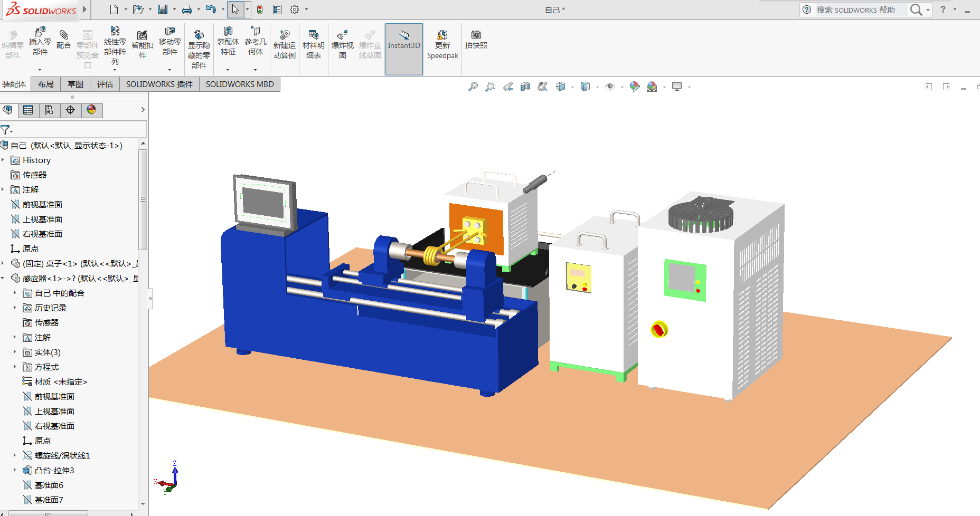Expand the History folder in tree
Viewport: 980px width, 516px height.
[x=3, y=160]
